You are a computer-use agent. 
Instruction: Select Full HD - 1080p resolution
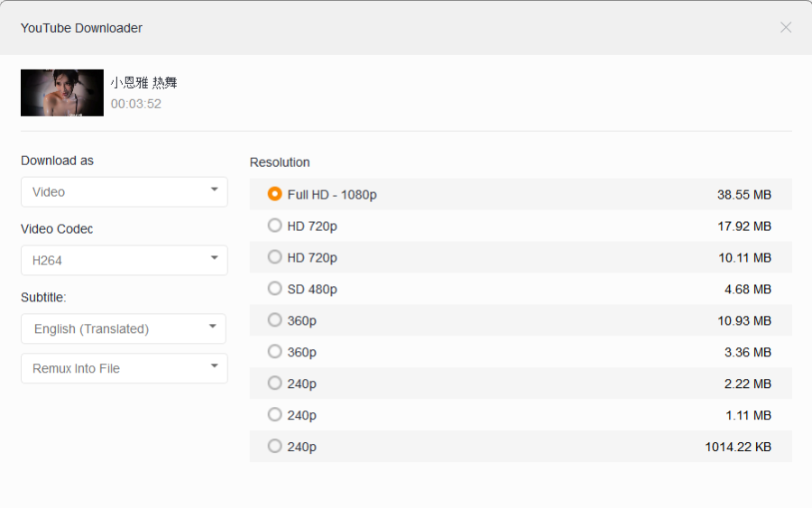[275, 194]
